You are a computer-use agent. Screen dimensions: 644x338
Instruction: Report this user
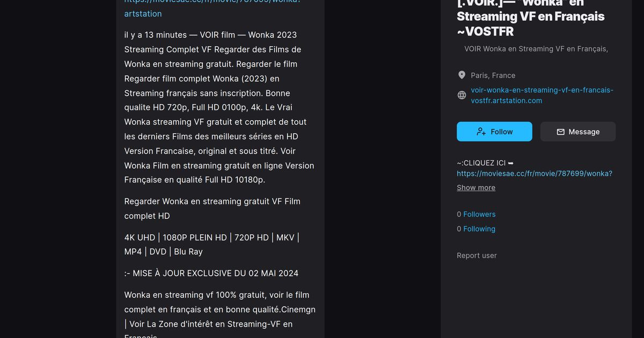[x=477, y=255]
